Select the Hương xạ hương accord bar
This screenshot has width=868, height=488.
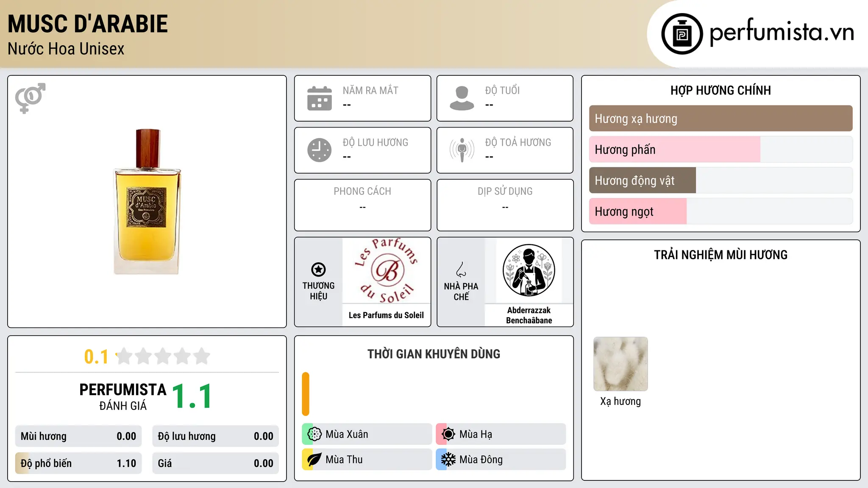coord(721,119)
